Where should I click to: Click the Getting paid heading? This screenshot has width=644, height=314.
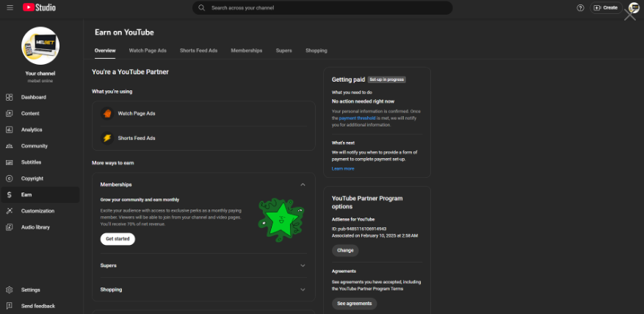pos(348,80)
